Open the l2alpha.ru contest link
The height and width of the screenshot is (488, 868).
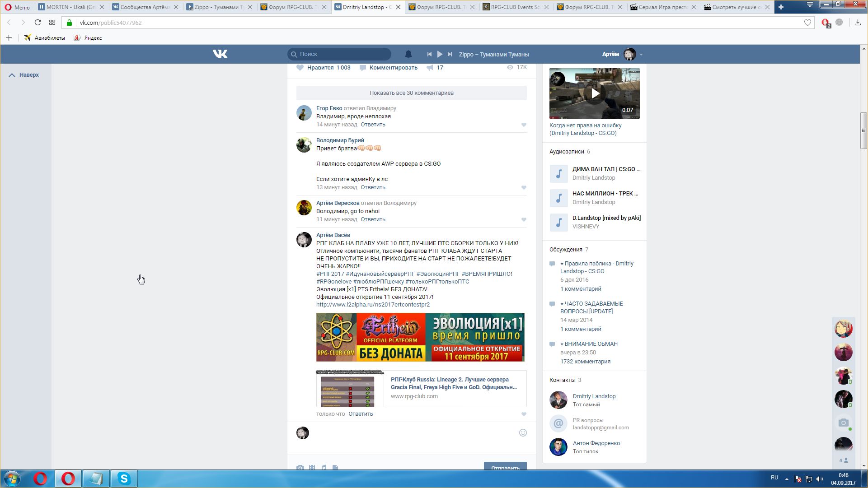[x=373, y=305]
